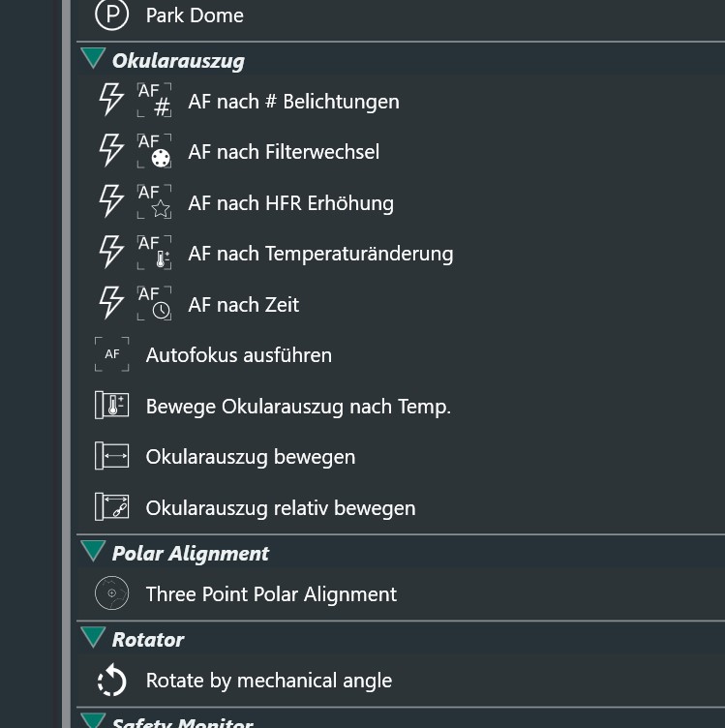The image size is (725, 728).
Task: Click the Three Point Polar Alignment icon
Action: (112, 592)
